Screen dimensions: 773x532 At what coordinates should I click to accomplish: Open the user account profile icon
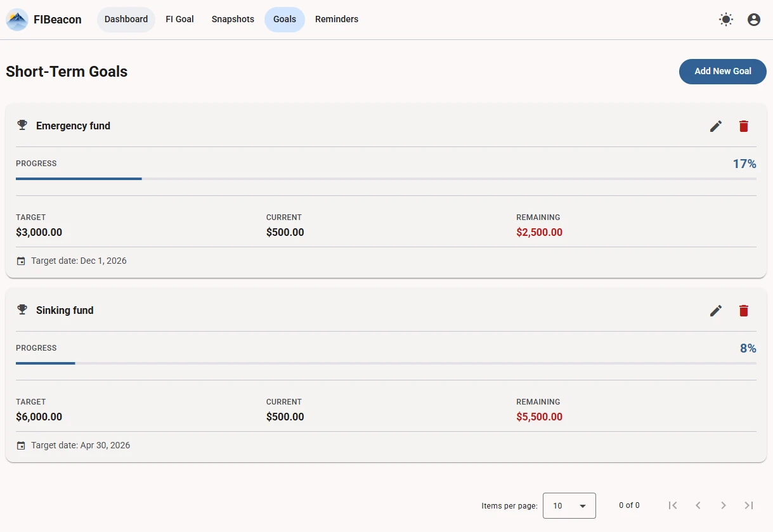(x=753, y=19)
